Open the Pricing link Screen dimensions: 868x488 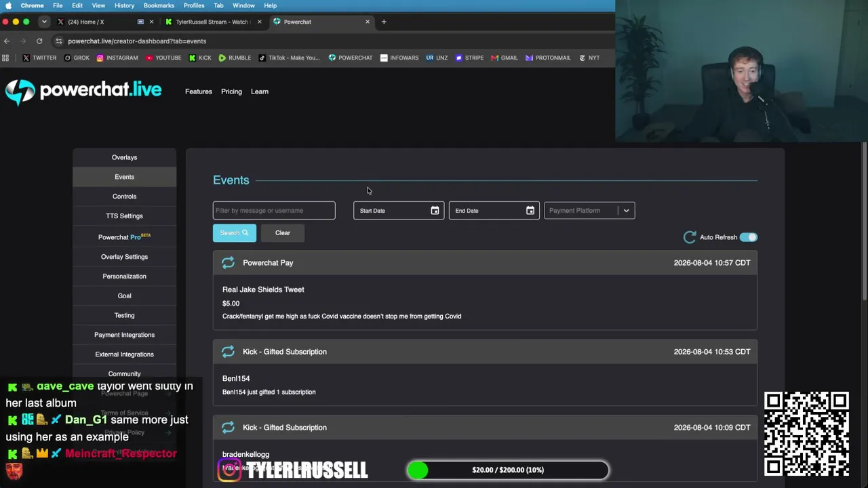(231, 91)
